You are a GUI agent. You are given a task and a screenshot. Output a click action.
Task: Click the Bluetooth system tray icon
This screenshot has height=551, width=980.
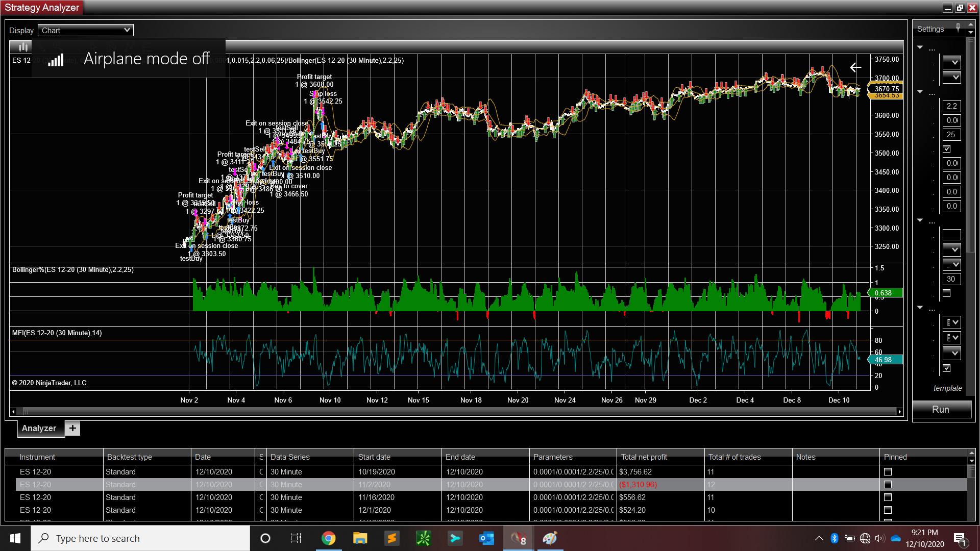[835, 538]
